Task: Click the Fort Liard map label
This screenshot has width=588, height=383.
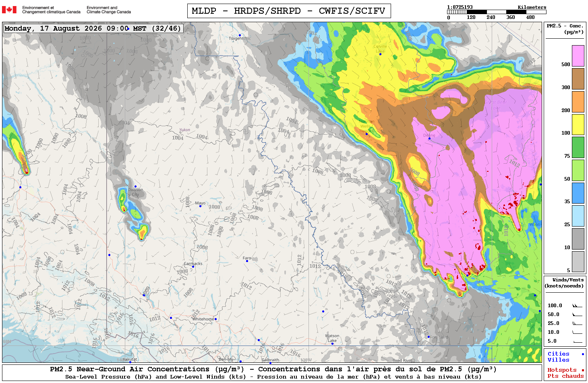Action: (439, 337)
